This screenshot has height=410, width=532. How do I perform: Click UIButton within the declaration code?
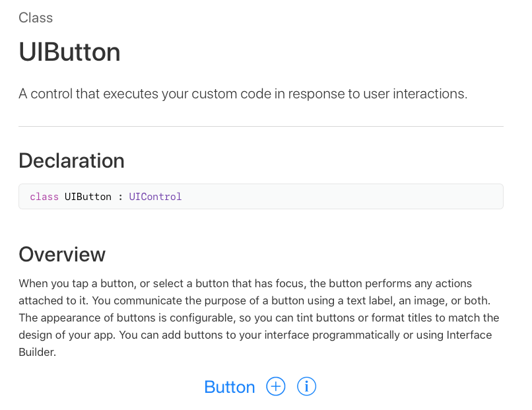pos(86,196)
